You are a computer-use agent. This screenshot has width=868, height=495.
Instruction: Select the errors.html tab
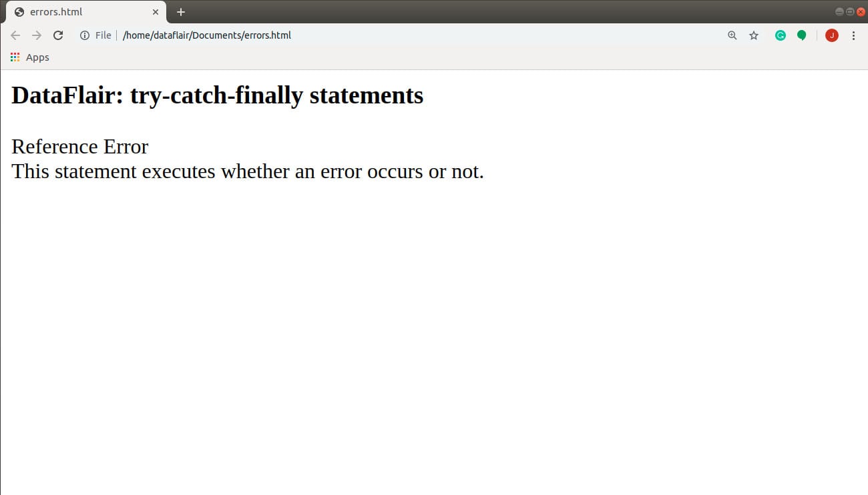click(x=80, y=11)
